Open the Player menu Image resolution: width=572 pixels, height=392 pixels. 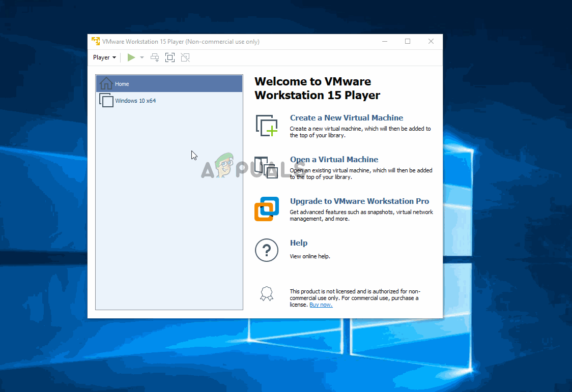pyautogui.click(x=101, y=57)
